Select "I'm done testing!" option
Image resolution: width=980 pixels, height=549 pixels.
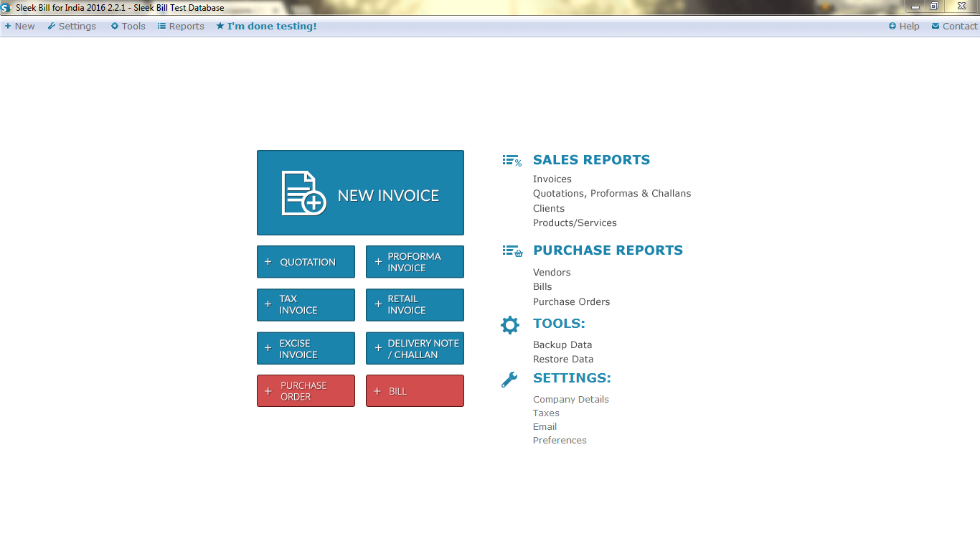pos(266,26)
